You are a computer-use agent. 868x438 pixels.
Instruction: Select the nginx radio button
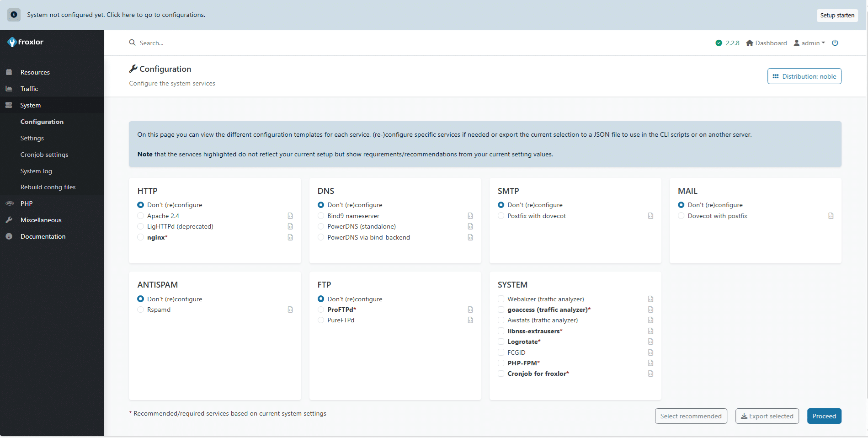(x=141, y=237)
